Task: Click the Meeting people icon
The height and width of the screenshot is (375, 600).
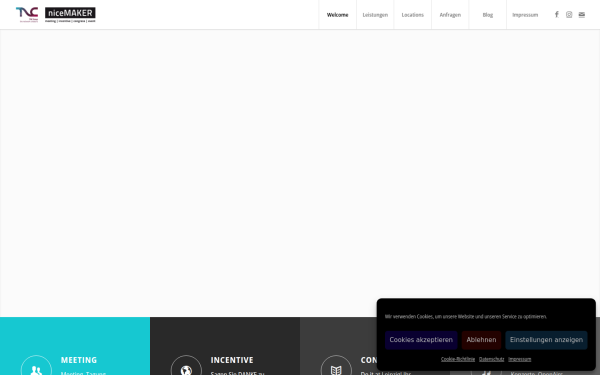Action: point(36,370)
